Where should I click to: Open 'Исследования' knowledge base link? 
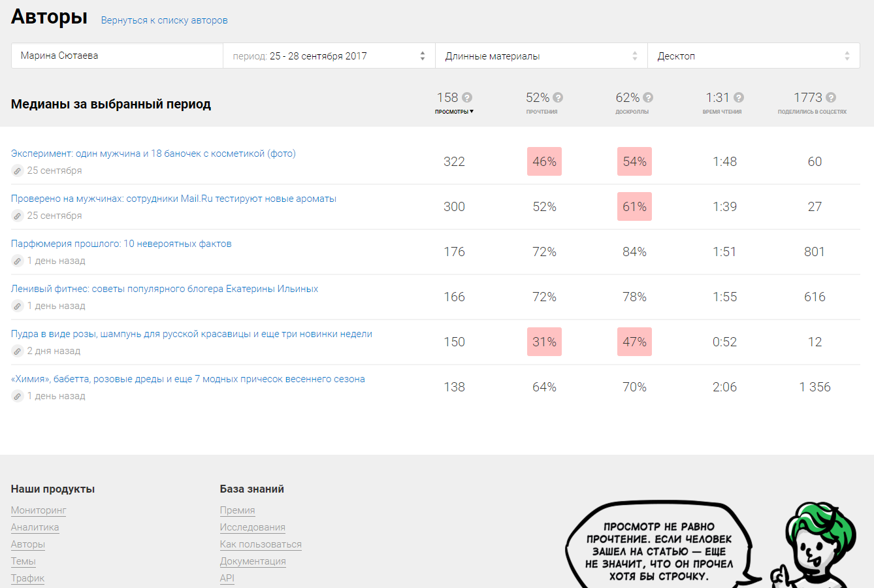(253, 527)
